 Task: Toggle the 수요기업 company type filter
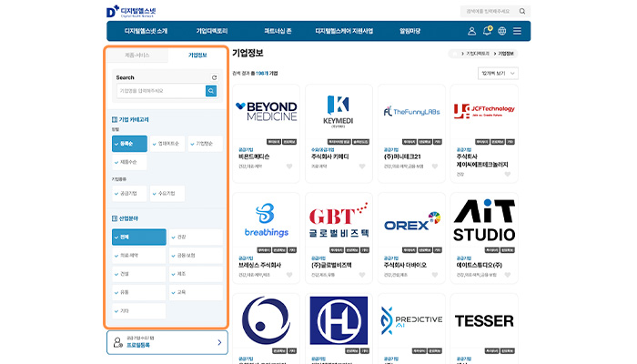(167, 193)
